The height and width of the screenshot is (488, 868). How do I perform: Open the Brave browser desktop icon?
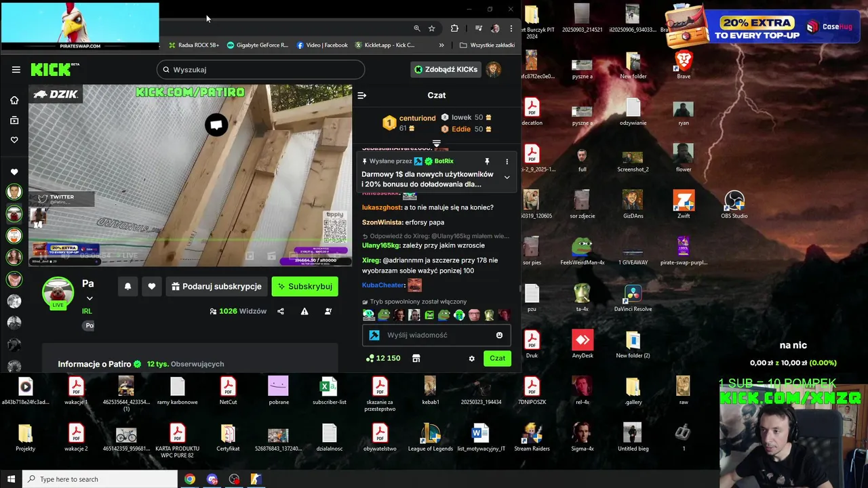tap(684, 65)
